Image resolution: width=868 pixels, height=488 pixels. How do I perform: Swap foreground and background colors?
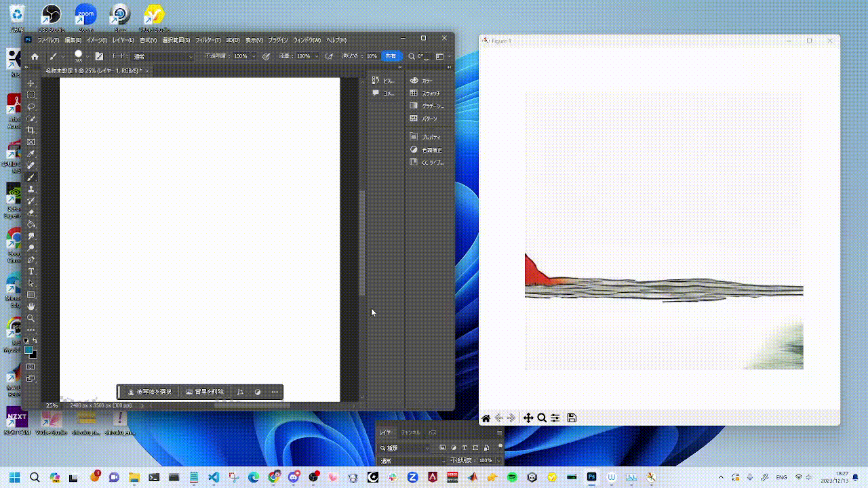[35, 341]
